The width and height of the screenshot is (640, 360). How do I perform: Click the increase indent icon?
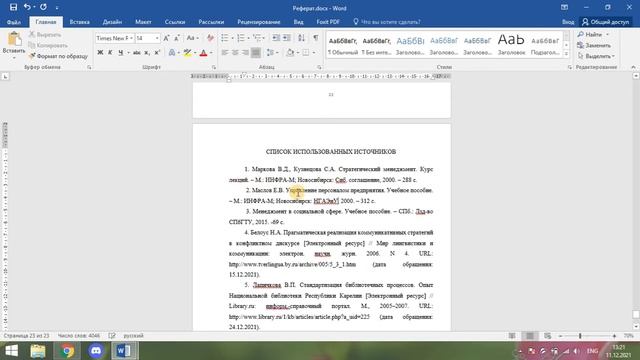[287, 38]
